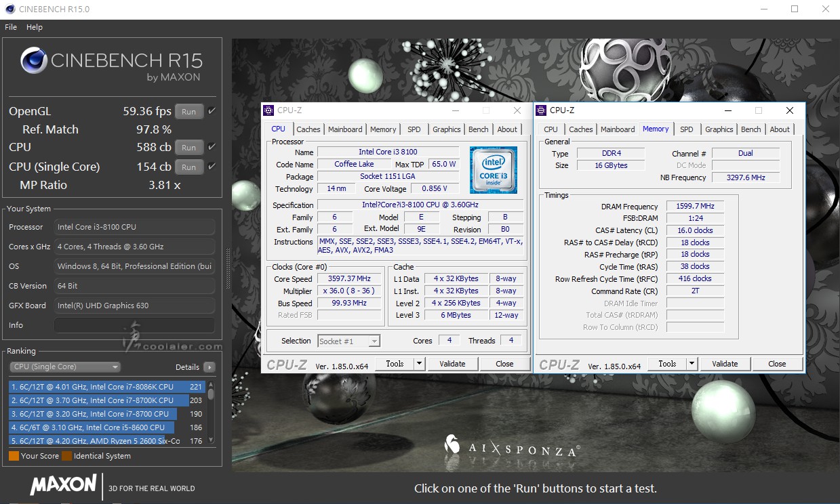Switch to Caches tab in CPU-Z CPU window
This screenshot has width=840, height=504.
pos(308,129)
